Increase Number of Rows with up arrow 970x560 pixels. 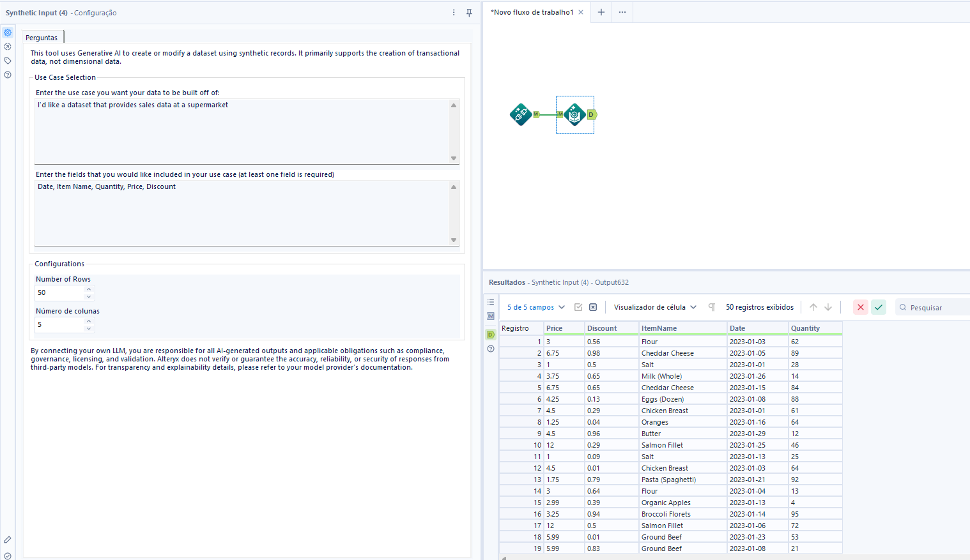(89, 289)
